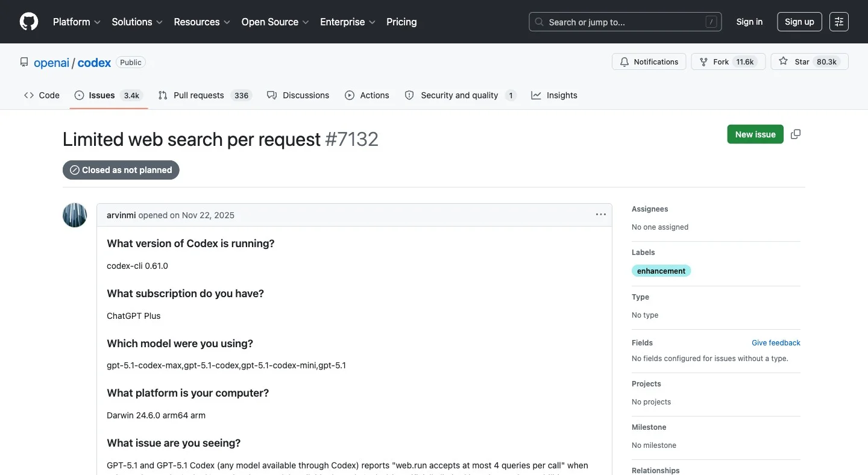Open the openai owner link
The image size is (868, 475).
(x=51, y=63)
